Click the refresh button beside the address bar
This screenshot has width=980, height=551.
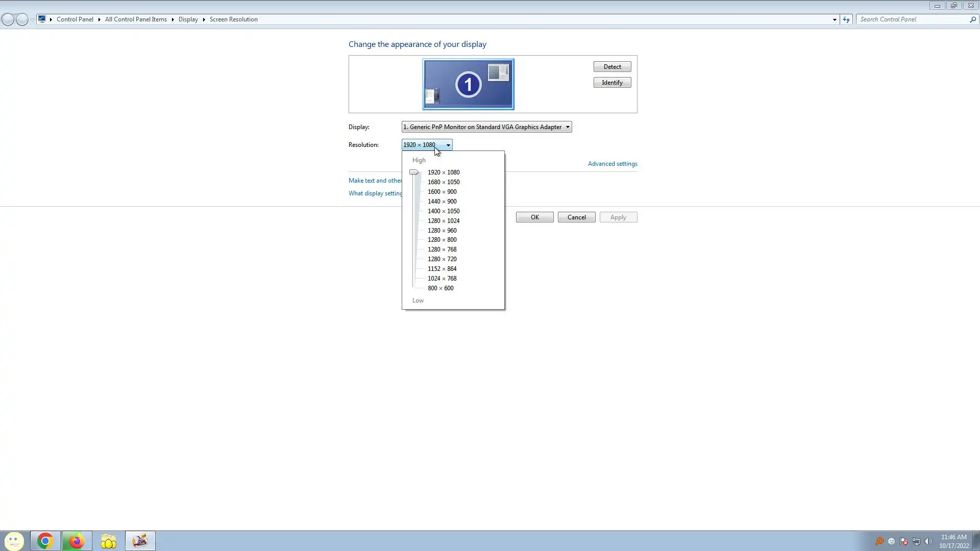pos(846,19)
